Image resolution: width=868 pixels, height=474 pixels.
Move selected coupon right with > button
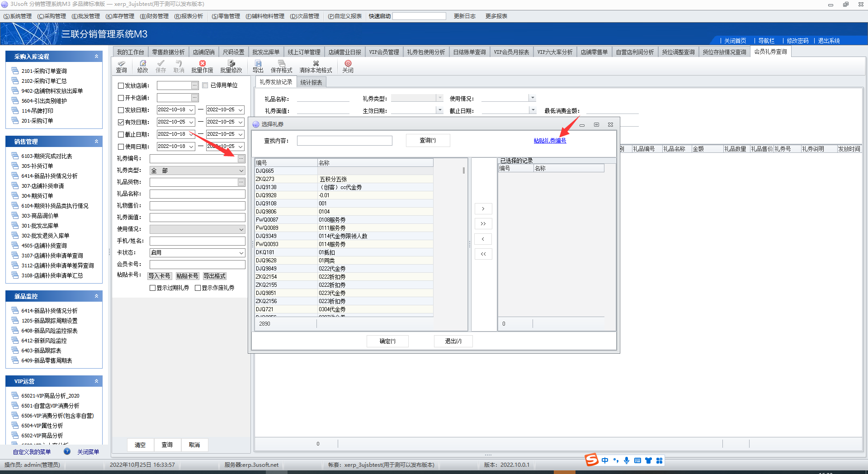point(483,209)
